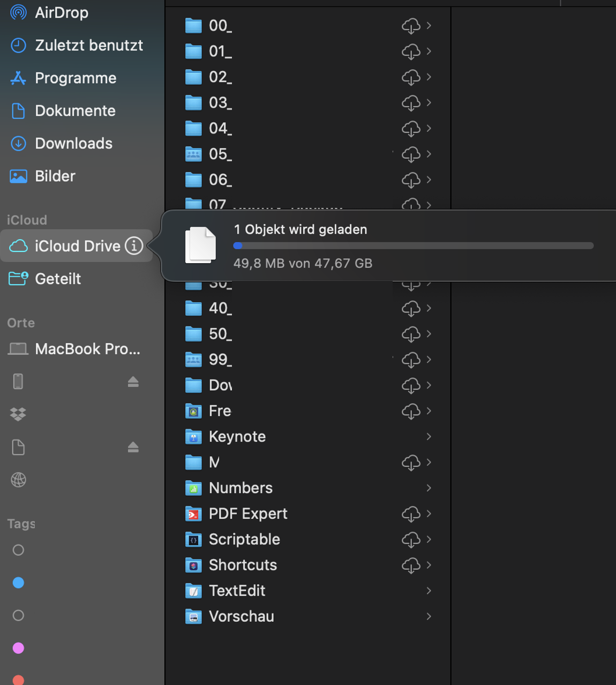Eject the iPhone device
The height and width of the screenshot is (685, 616).
[133, 382]
